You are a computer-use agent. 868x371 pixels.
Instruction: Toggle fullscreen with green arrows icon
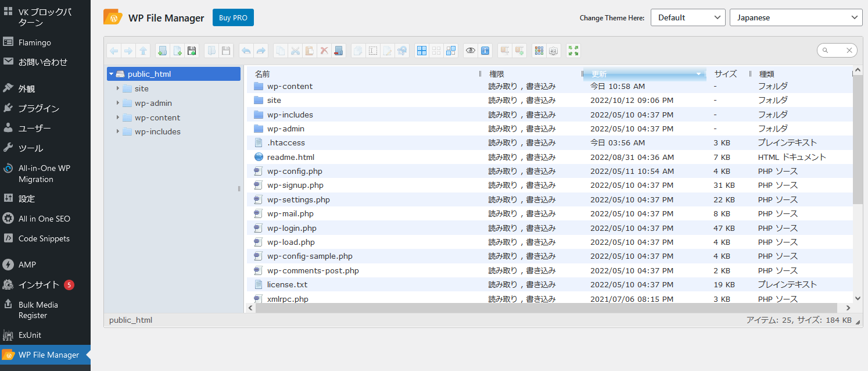[x=573, y=51]
